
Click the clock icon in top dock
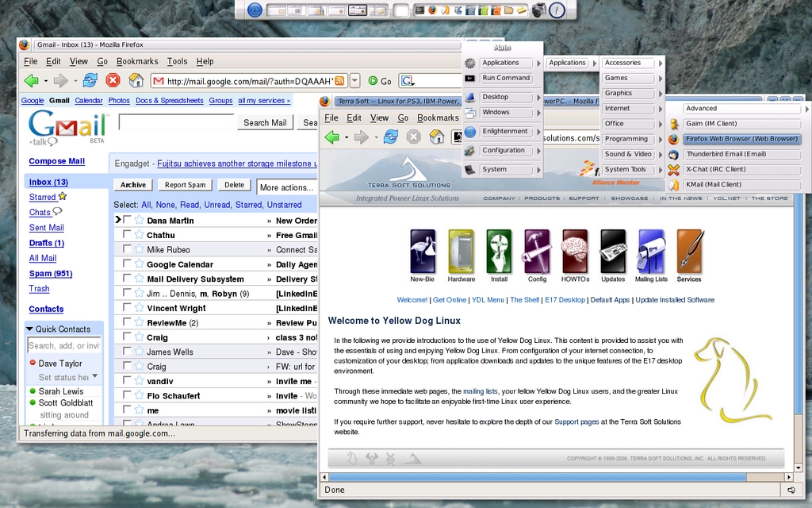557,10
